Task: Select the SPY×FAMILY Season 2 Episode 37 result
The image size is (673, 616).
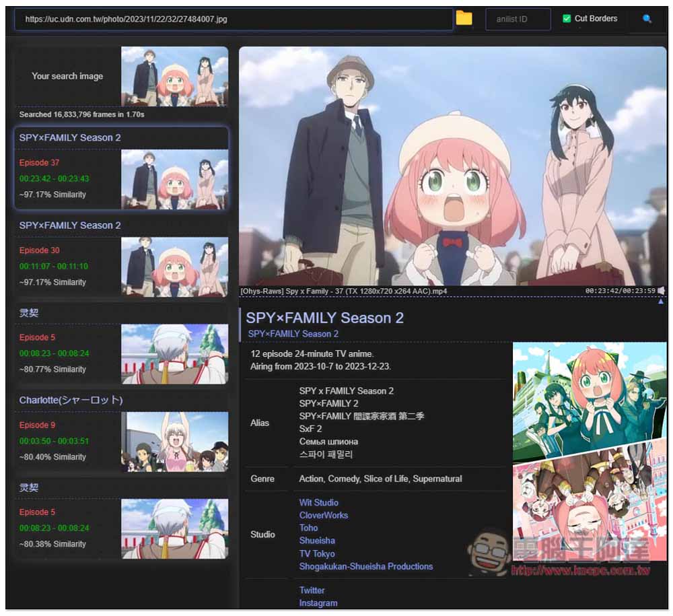Action: coord(121,168)
